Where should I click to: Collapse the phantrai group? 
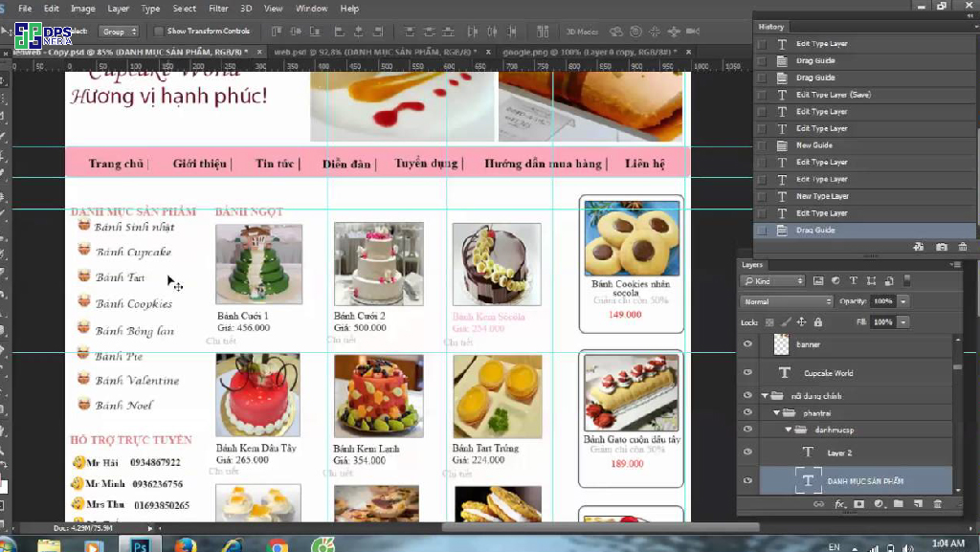pyautogui.click(x=776, y=412)
